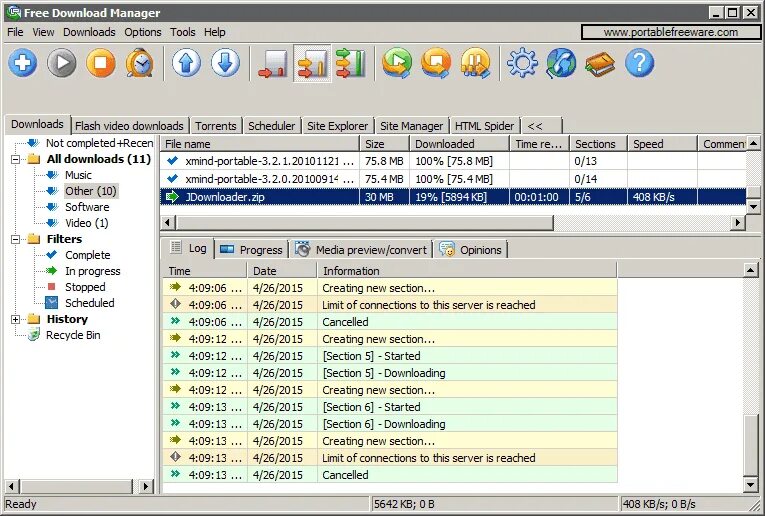Open the View menu
765x516 pixels.
pyautogui.click(x=43, y=32)
